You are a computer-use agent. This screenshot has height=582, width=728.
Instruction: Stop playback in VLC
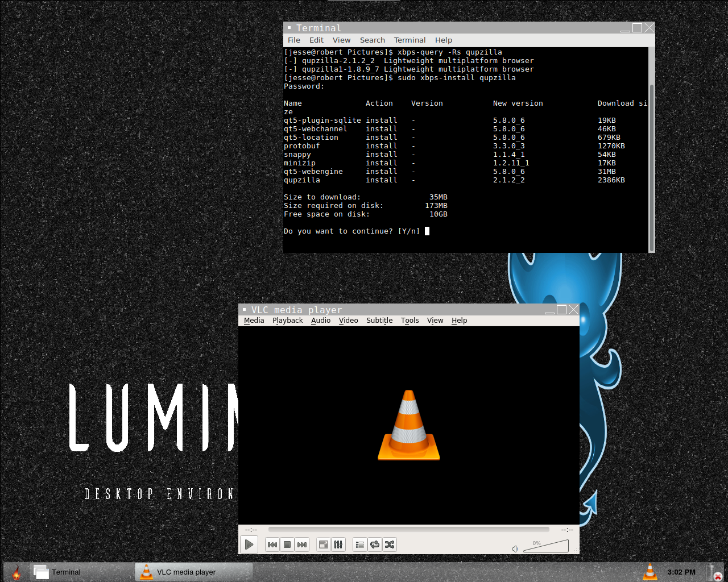click(287, 544)
